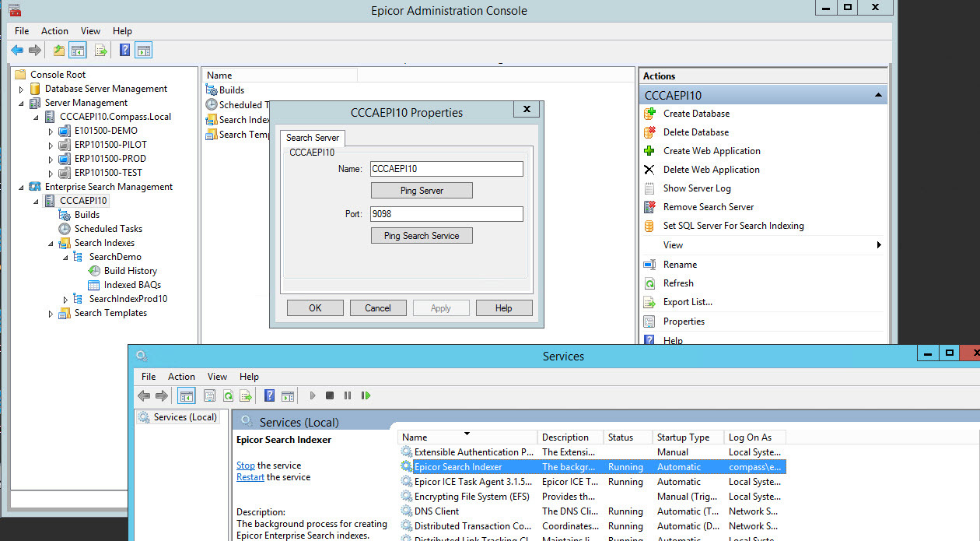
Task: Select Scheduled Tasks in console tree
Action: (x=108, y=229)
